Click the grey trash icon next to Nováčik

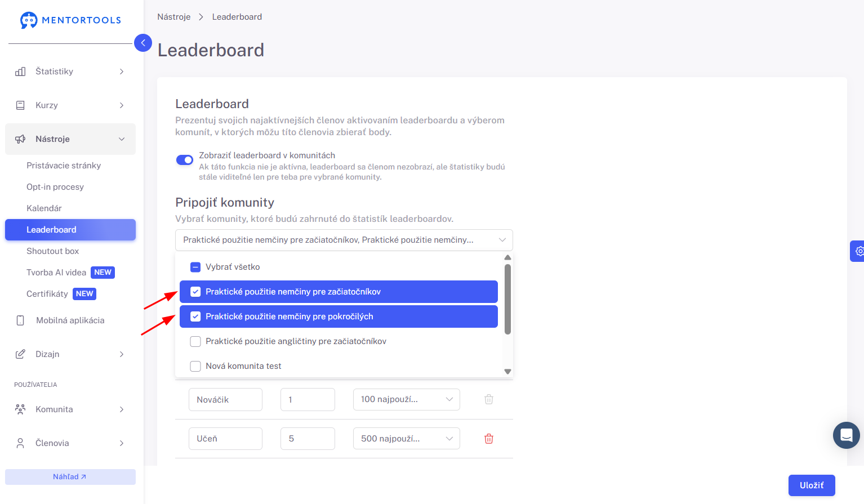tap(489, 399)
